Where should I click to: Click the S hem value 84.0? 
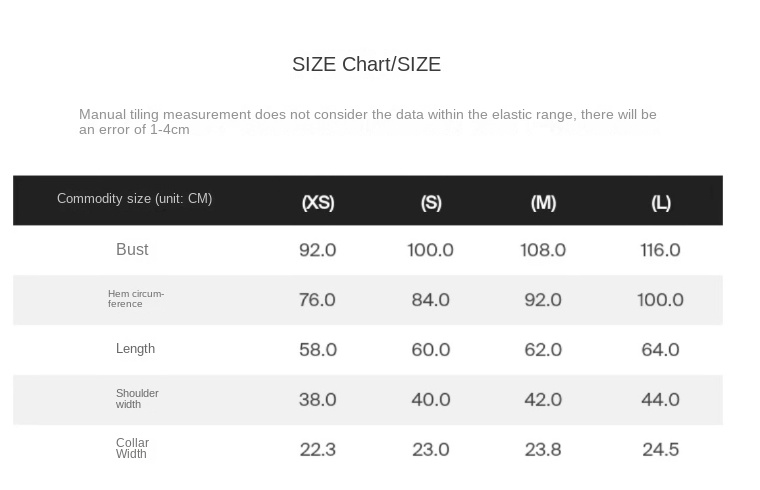tap(430, 300)
